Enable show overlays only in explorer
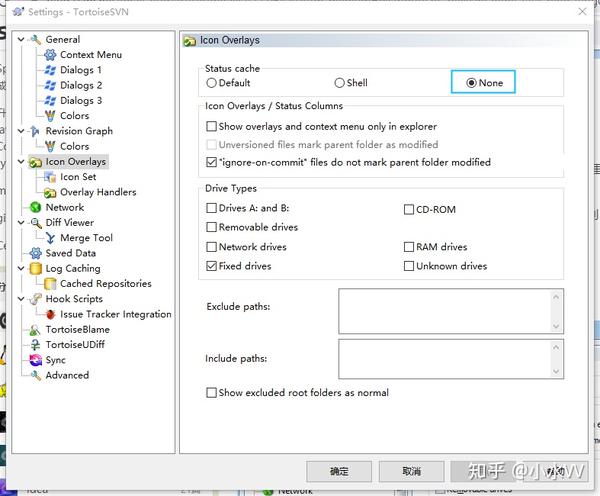The width and height of the screenshot is (600, 496). (x=211, y=126)
